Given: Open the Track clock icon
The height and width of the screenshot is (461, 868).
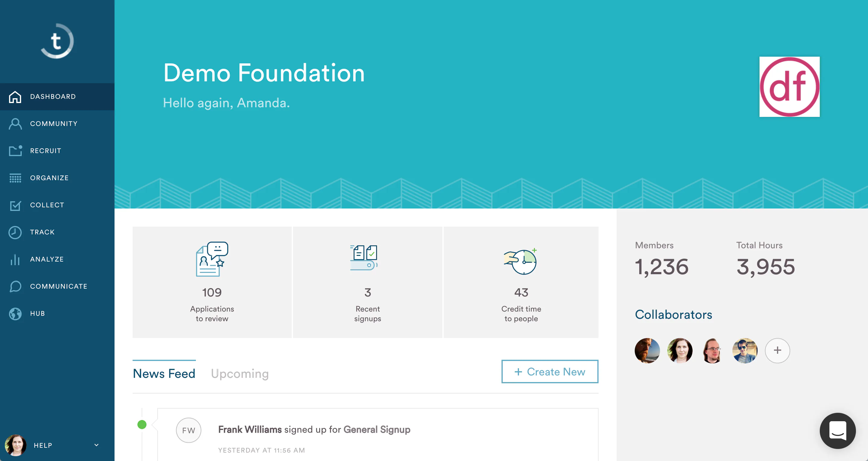Looking at the screenshot, I should click(x=15, y=232).
